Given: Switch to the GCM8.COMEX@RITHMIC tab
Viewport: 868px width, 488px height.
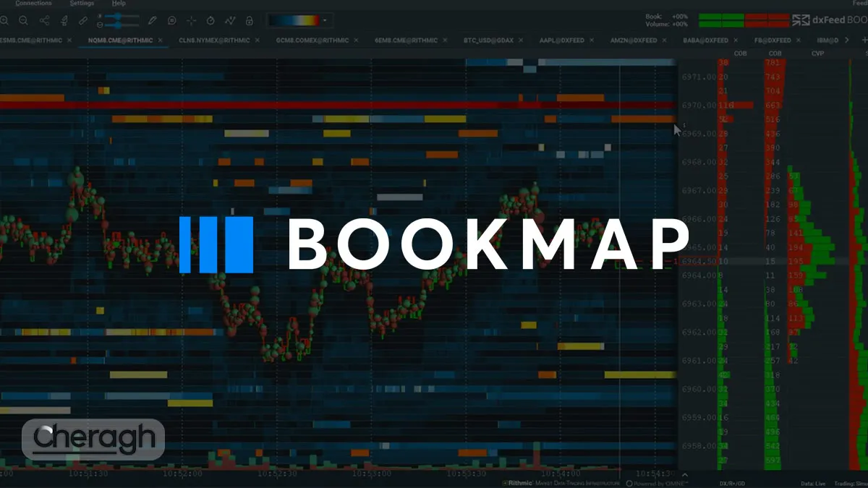Looking at the screenshot, I should 312,40.
